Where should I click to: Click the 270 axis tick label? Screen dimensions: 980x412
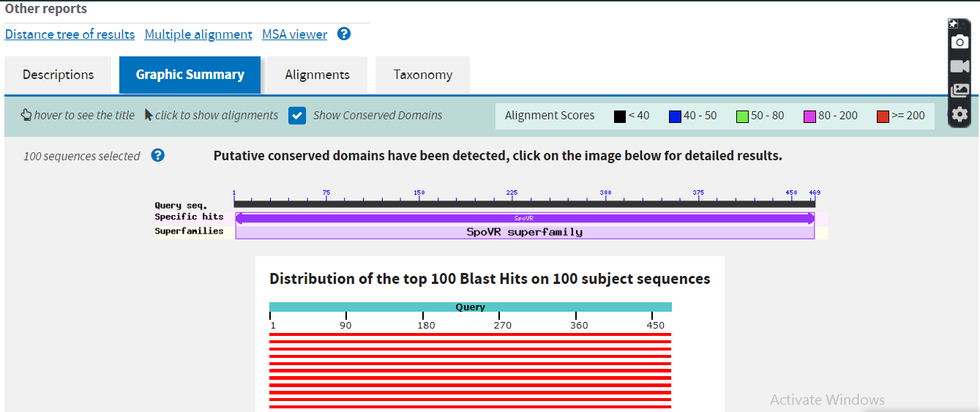click(x=502, y=325)
